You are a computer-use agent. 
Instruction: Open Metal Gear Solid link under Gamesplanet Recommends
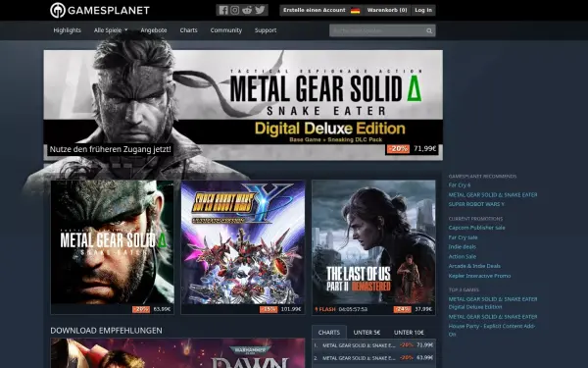(x=493, y=195)
